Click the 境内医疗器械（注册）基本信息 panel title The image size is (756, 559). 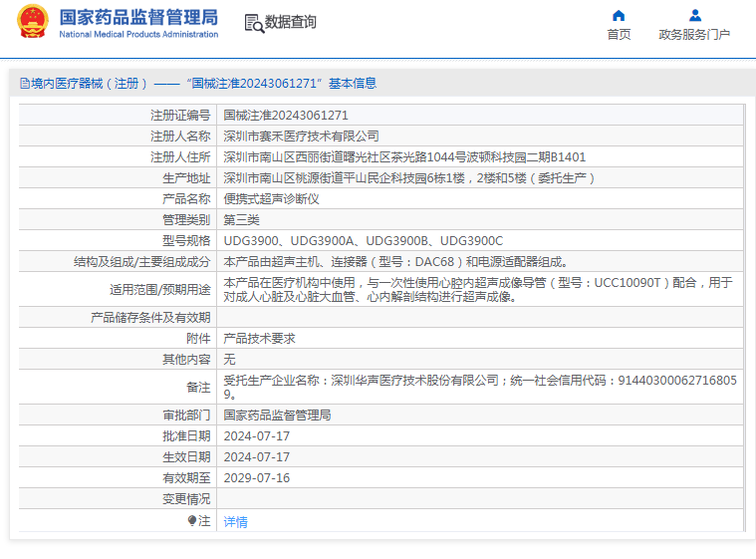click(x=203, y=84)
